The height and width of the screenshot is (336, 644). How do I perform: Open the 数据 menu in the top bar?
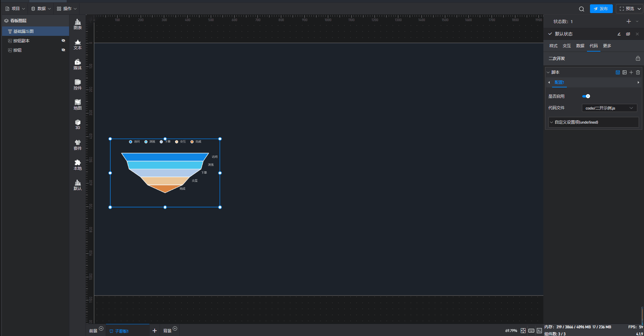coord(41,9)
